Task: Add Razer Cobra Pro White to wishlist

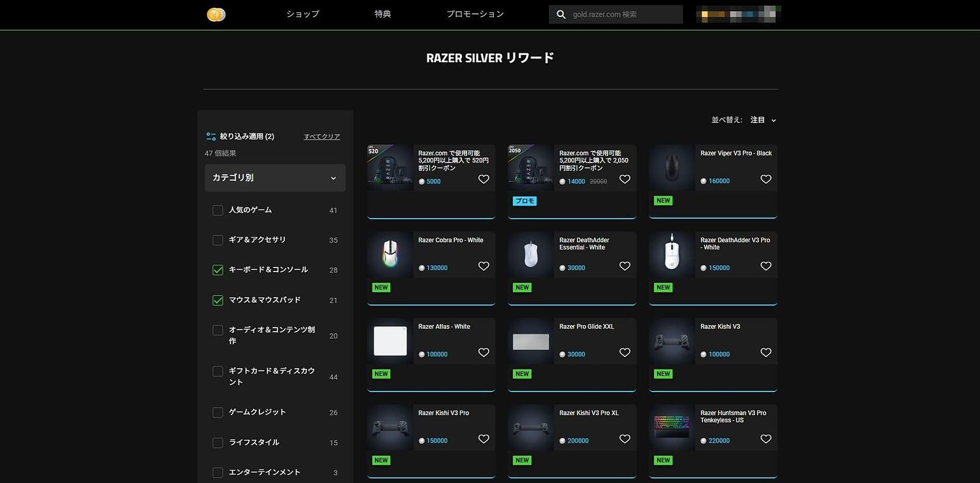Action: point(483,266)
